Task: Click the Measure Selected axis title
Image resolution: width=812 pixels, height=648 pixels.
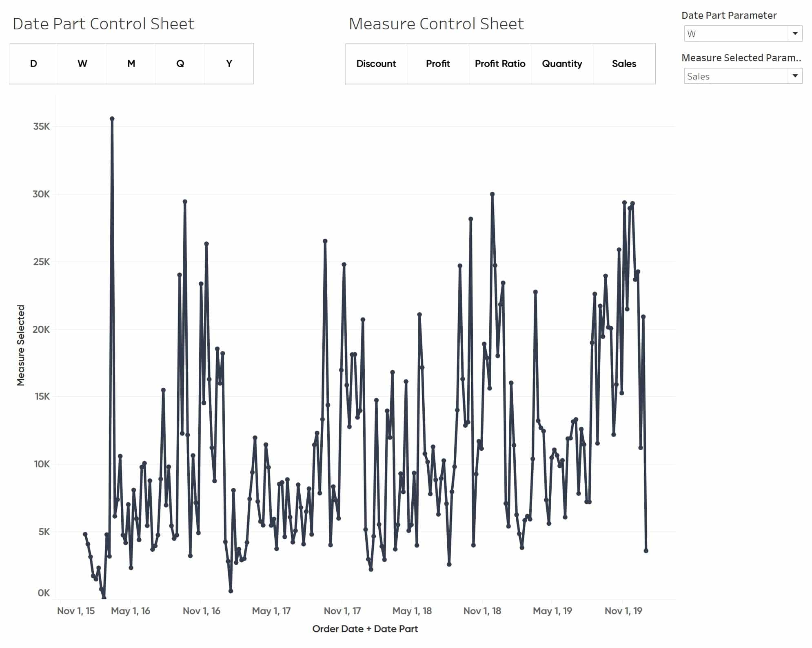Action: pyautogui.click(x=20, y=345)
